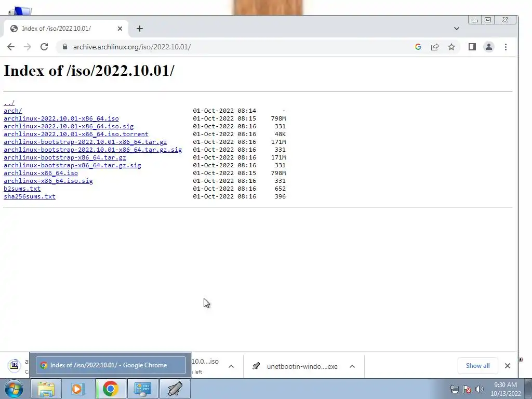Open Windows Explorer from taskbar

coord(46,389)
